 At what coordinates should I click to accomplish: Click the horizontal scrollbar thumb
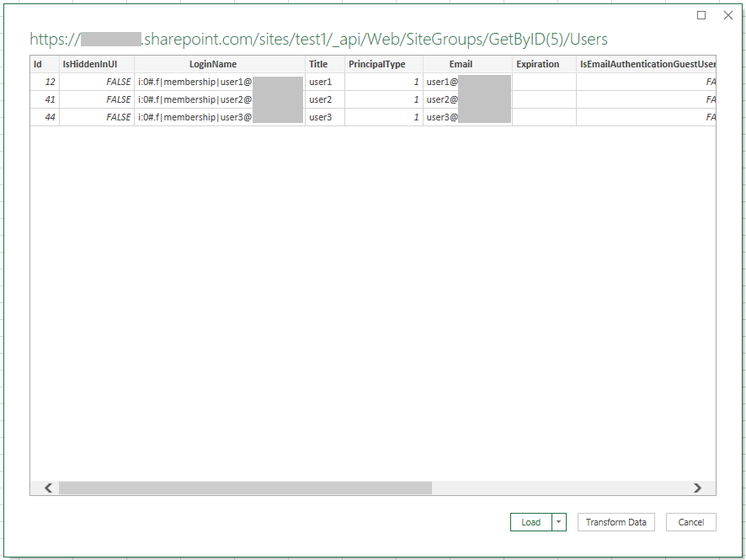[x=245, y=488]
